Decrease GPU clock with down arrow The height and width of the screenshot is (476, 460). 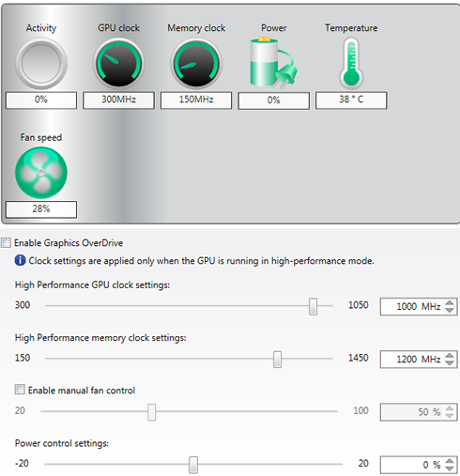pos(450,310)
